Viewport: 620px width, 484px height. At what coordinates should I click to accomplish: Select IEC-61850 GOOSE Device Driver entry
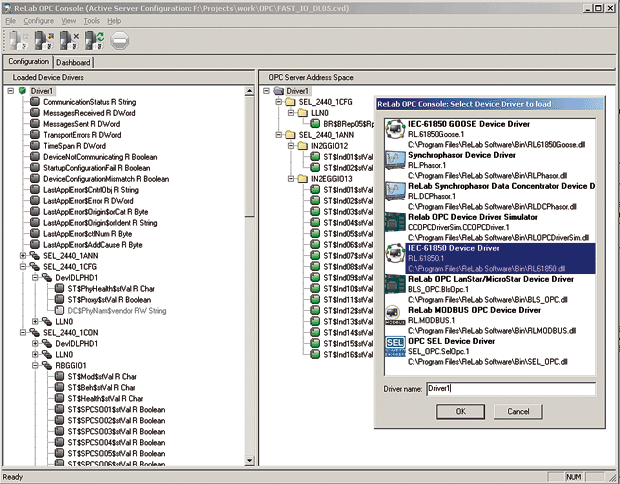click(490, 134)
